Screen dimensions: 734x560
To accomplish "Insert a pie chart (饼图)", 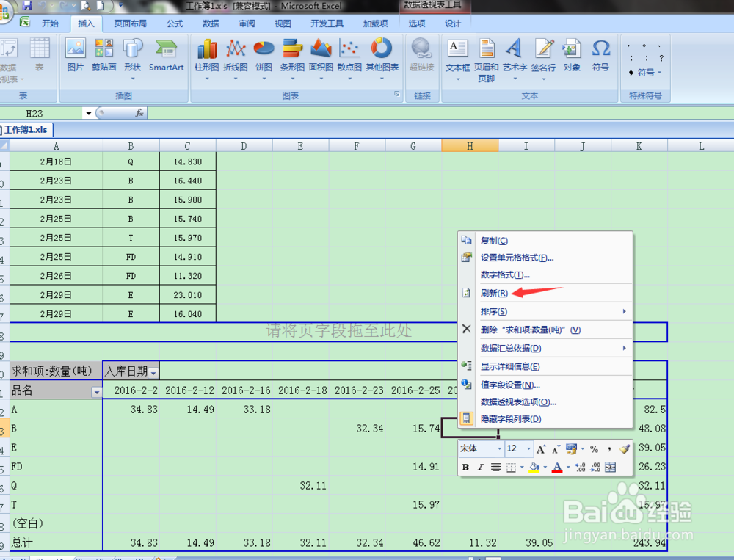I will pyautogui.click(x=264, y=59).
